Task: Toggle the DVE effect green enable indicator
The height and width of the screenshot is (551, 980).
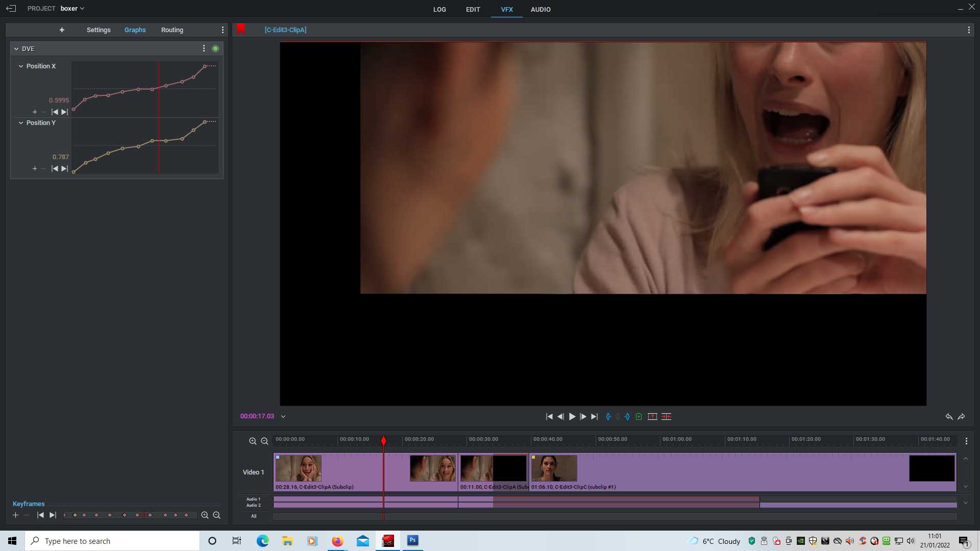Action: click(x=215, y=48)
